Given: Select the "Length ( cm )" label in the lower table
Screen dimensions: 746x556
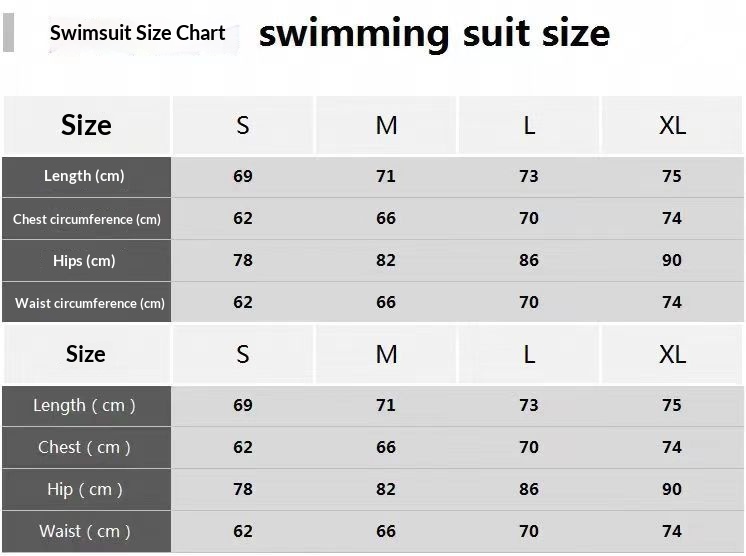Looking at the screenshot, I should 84,405.
